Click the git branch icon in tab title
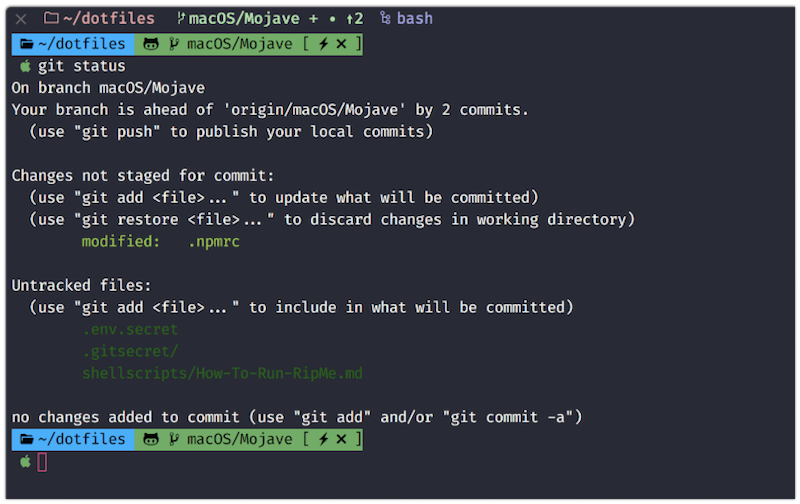 pyautogui.click(x=181, y=18)
